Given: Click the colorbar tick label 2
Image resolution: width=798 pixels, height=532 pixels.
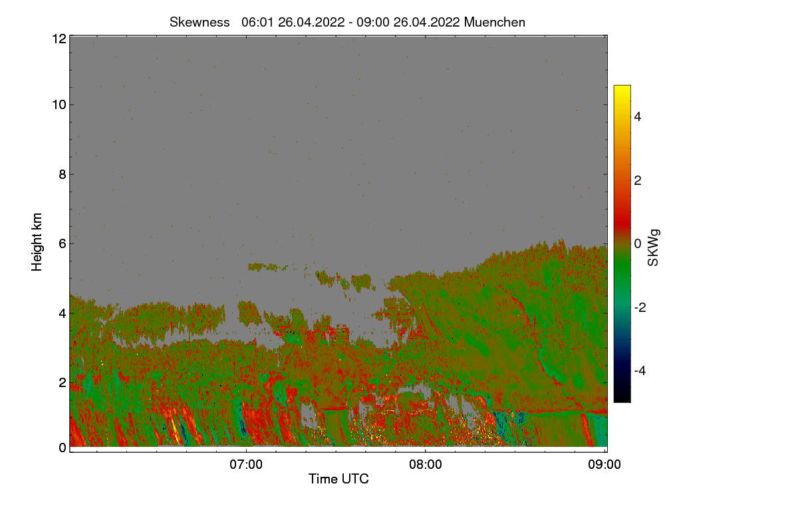Looking at the screenshot, I should [x=637, y=180].
